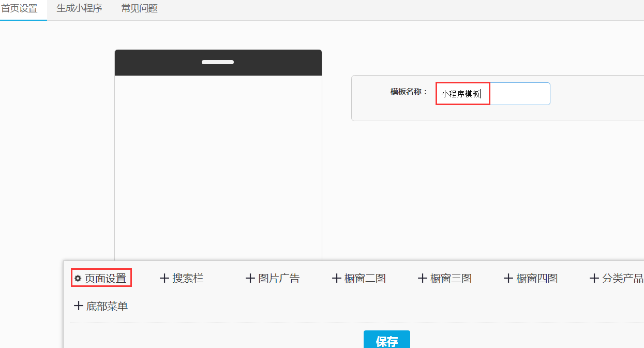The image size is (644, 348).
Task: Switch to the 首页设置 tab
Action: pos(19,8)
